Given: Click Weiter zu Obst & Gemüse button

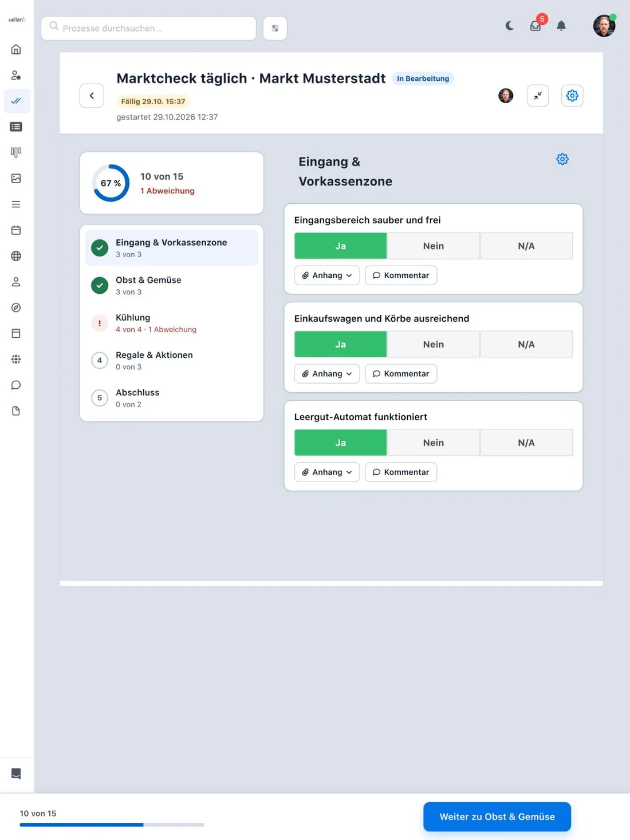Looking at the screenshot, I should click(497, 817).
